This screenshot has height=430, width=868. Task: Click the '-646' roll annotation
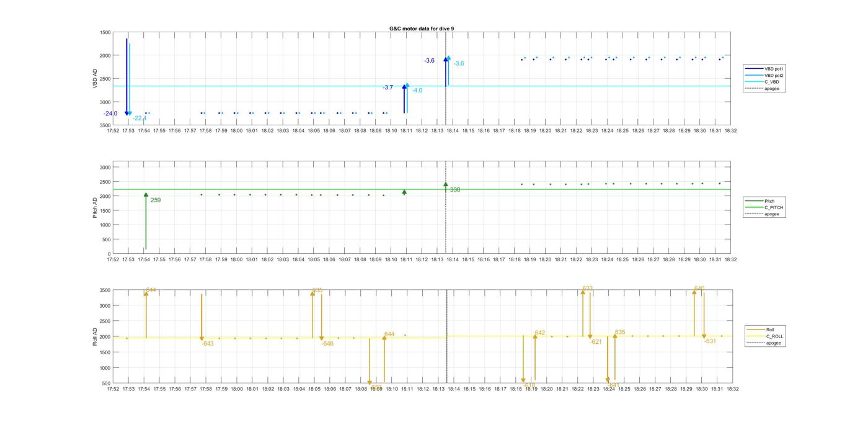[327, 344]
